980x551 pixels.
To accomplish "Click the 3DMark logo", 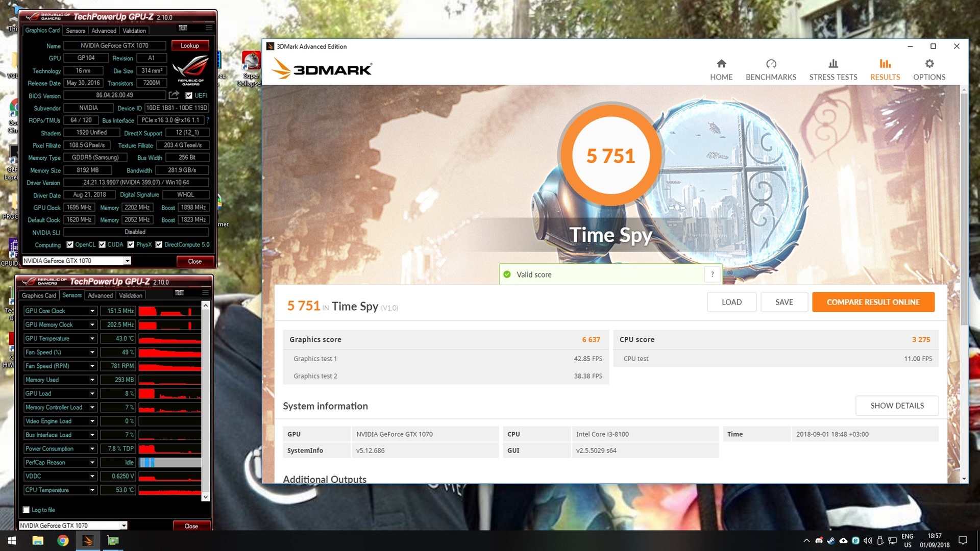I will (x=322, y=69).
